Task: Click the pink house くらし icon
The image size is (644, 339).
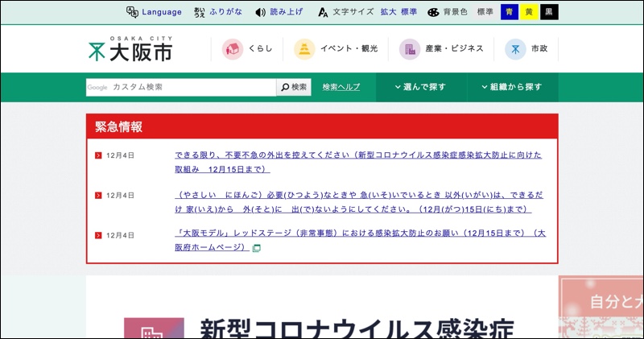Action: pos(233,49)
